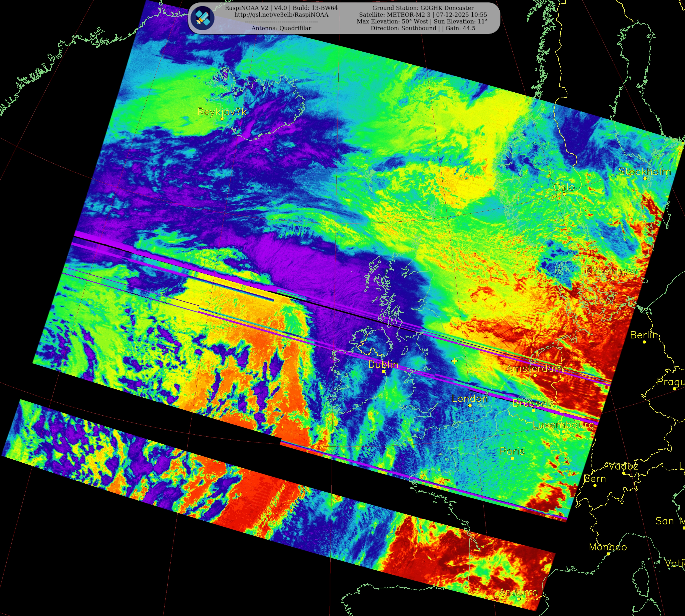Click the Vaduz city label

tap(623, 466)
